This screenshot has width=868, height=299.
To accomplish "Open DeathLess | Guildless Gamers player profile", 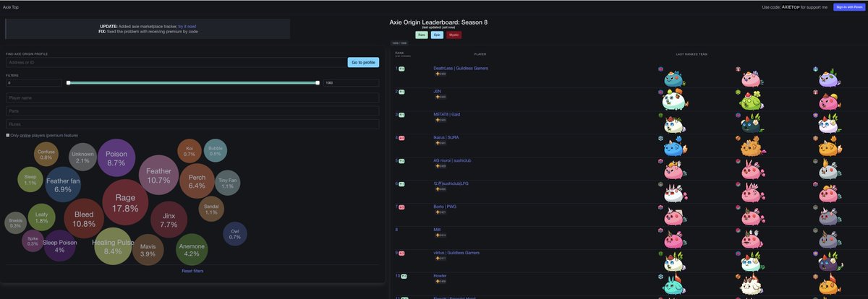I will (x=460, y=68).
